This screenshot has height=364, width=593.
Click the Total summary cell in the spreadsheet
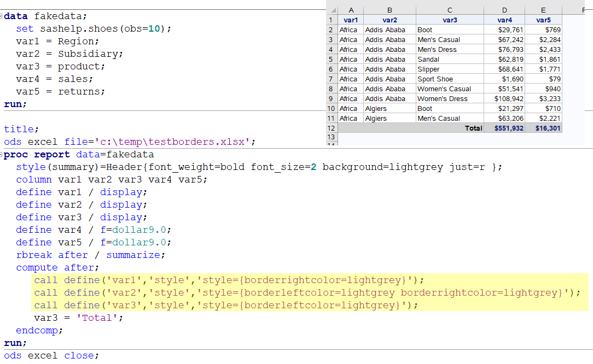pos(474,128)
